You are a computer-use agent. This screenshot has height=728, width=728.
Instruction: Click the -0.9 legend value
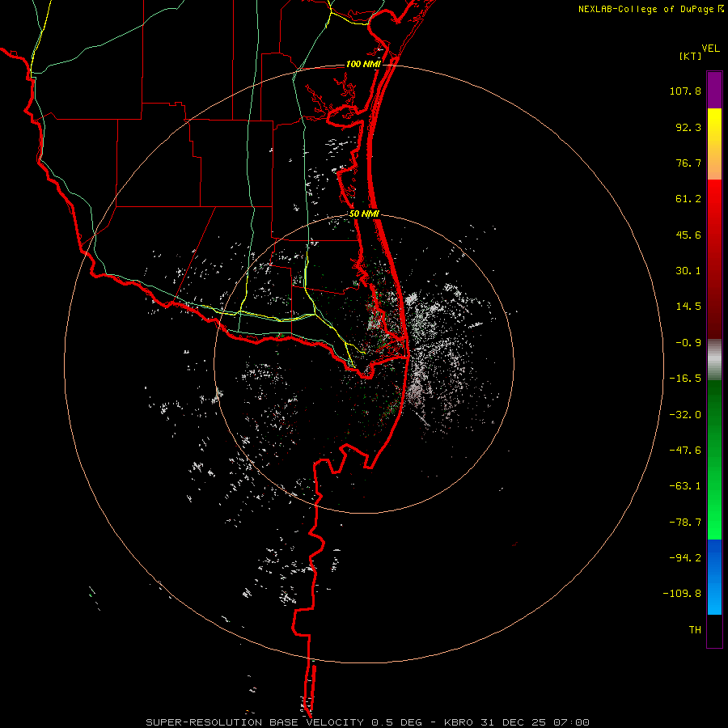pyautogui.click(x=688, y=343)
